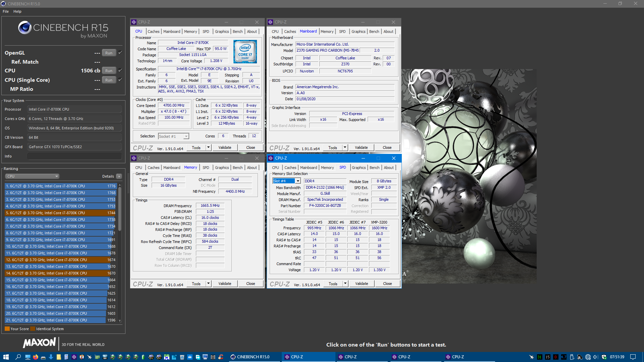The image size is (644, 362).
Task: Open the File menu in Cinebench
Action: (x=6, y=11)
